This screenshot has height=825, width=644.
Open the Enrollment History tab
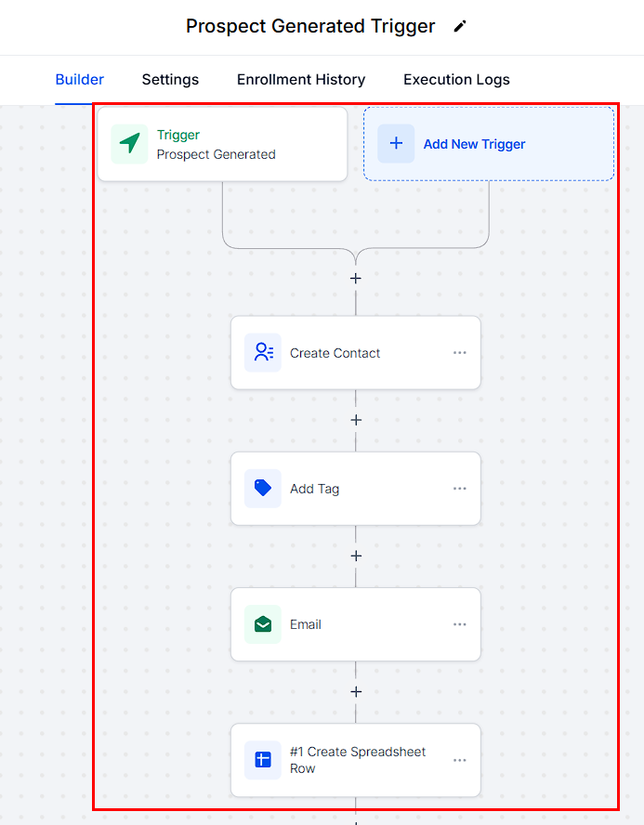tap(301, 80)
